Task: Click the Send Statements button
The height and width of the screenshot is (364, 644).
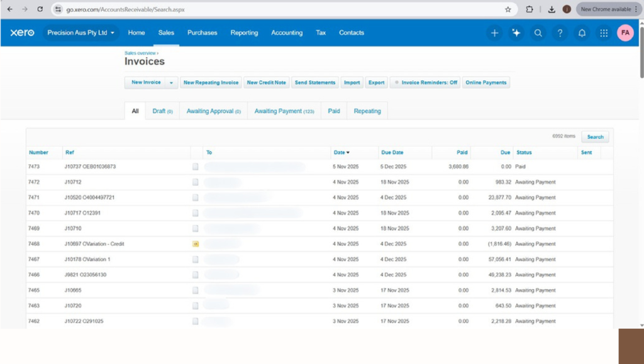Action: (x=314, y=82)
